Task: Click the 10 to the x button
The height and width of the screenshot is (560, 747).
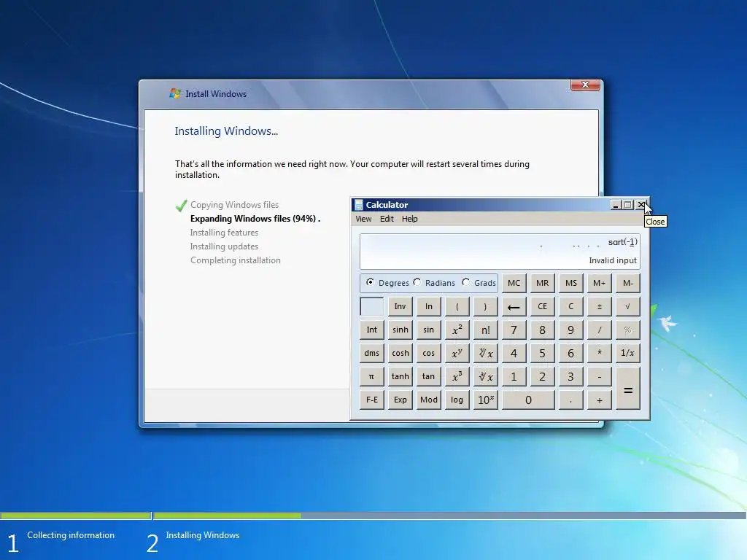Action: coord(485,400)
